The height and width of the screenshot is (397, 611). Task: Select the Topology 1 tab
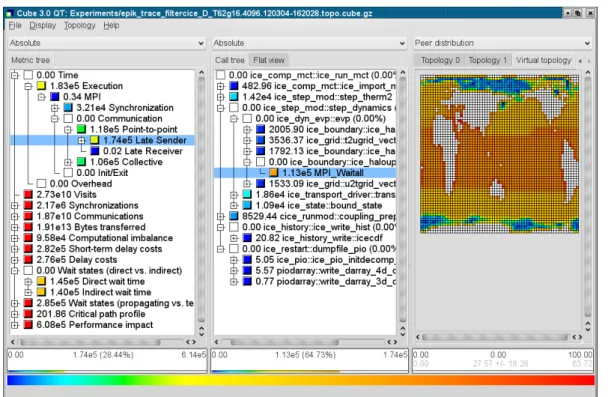tap(487, 60)
